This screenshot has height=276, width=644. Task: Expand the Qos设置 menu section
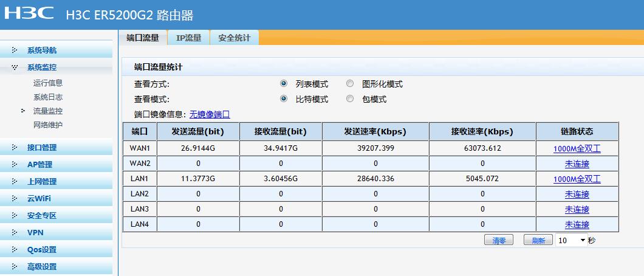[57, 250]
